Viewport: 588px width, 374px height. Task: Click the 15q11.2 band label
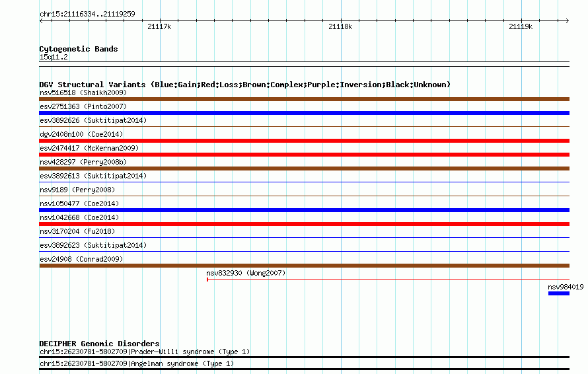[x=54, y=57]
